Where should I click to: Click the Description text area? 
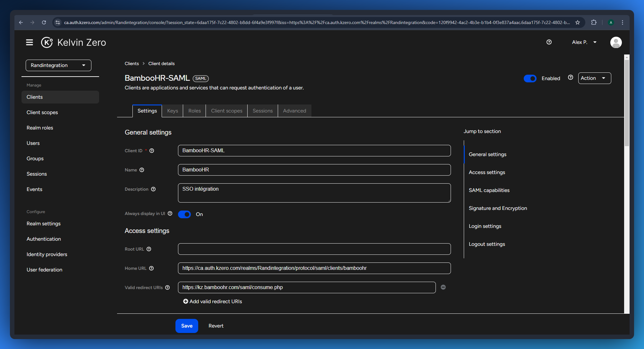(314, 193)
